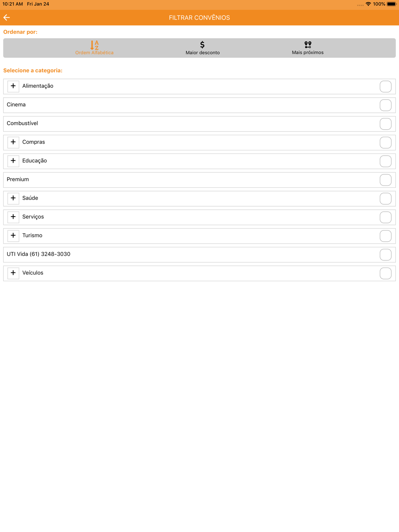
Task: Go back using the arrow icon
Action: point(6,18)
